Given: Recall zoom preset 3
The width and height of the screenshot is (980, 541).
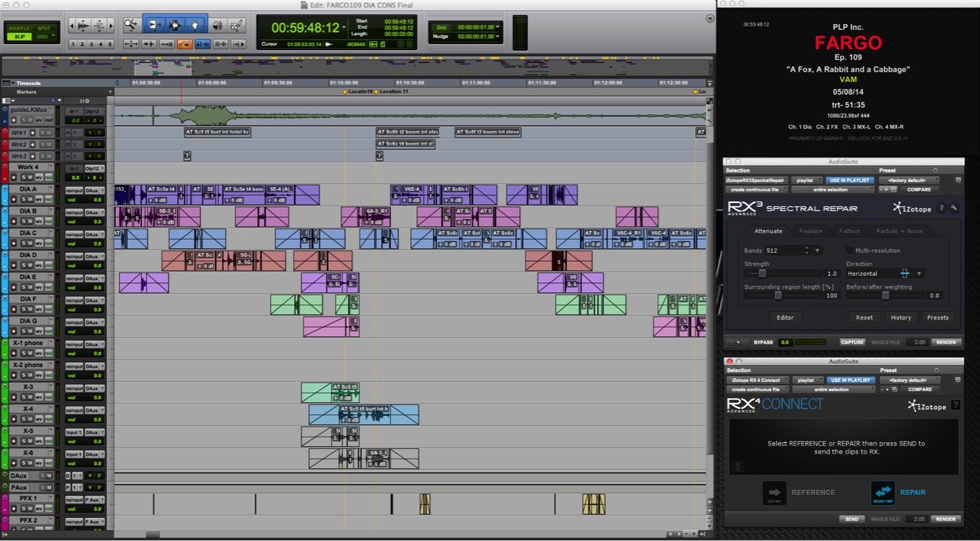Looking at the screenshot, I should click(91, 44).
